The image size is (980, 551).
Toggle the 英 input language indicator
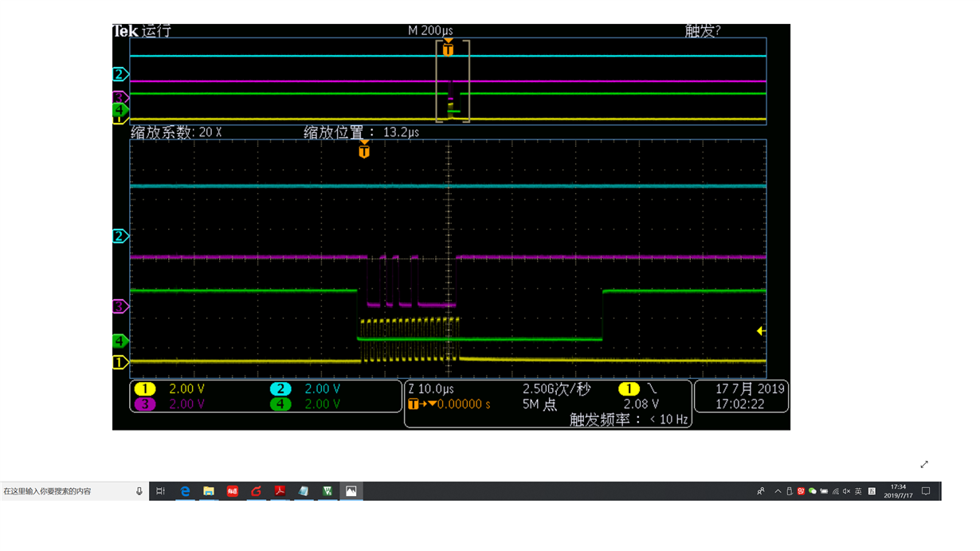click(x=858, y=491)
